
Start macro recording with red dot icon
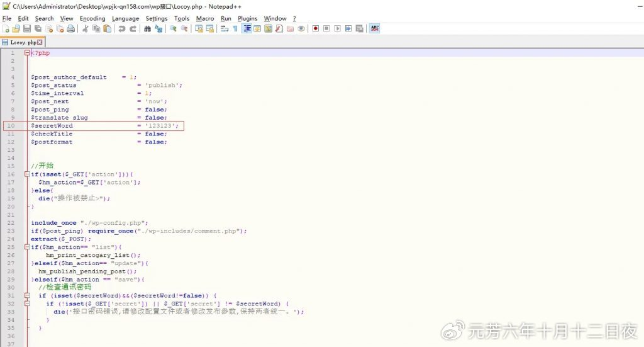point(315,29)
